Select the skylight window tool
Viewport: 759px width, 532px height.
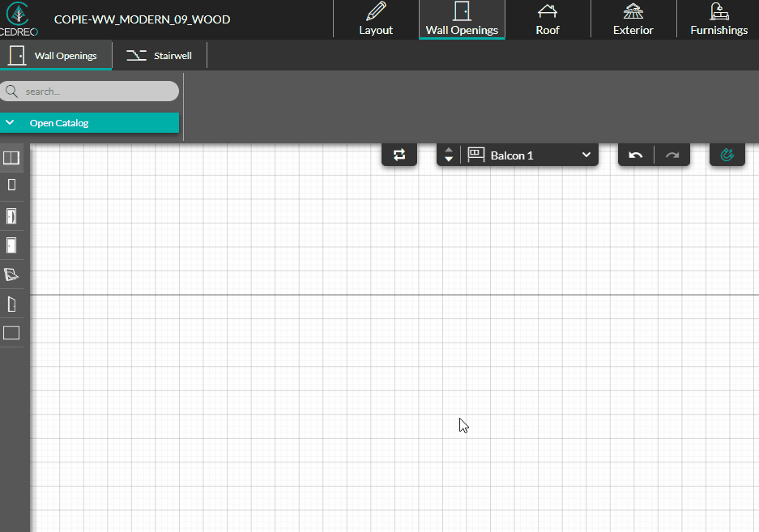coord(11,275)
